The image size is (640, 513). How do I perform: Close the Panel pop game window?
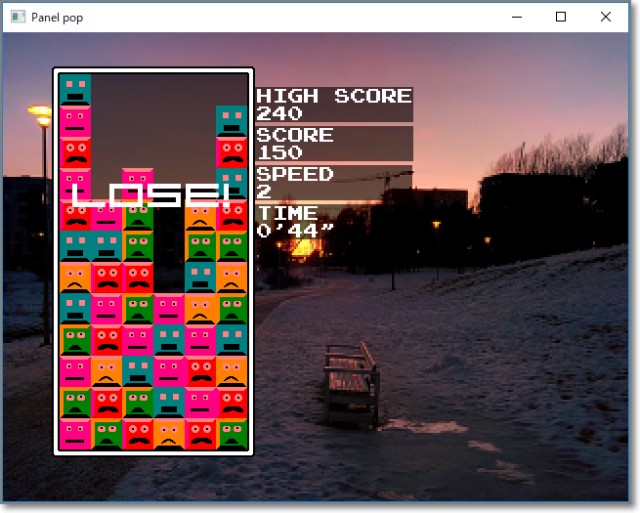pyautogui.click(x=606, y=17)
